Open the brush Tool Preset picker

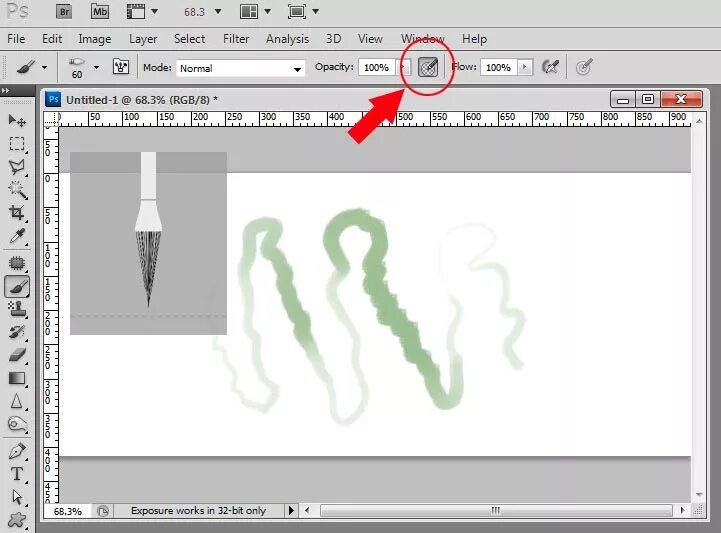tap(31, 67)
